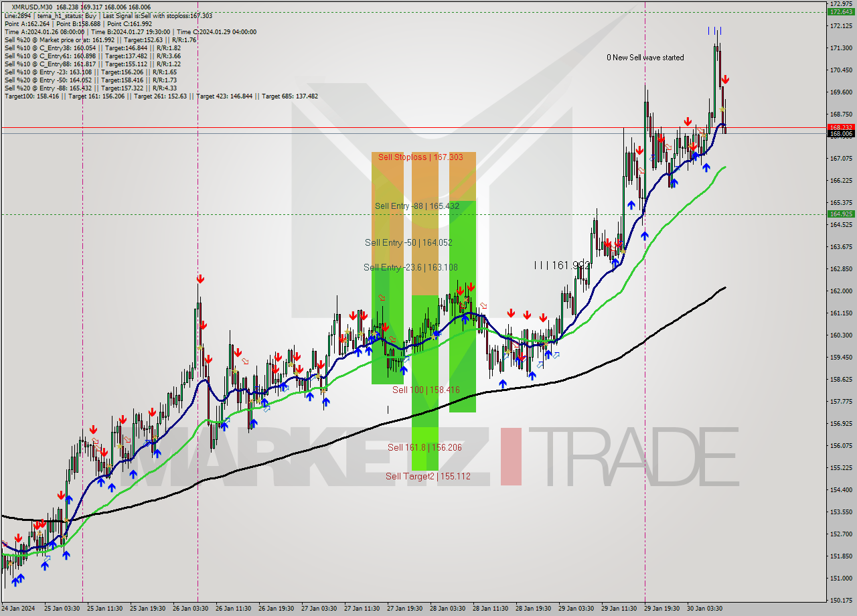
Task: Click the 'Line:2894' status line
Action: click(108, 16)
